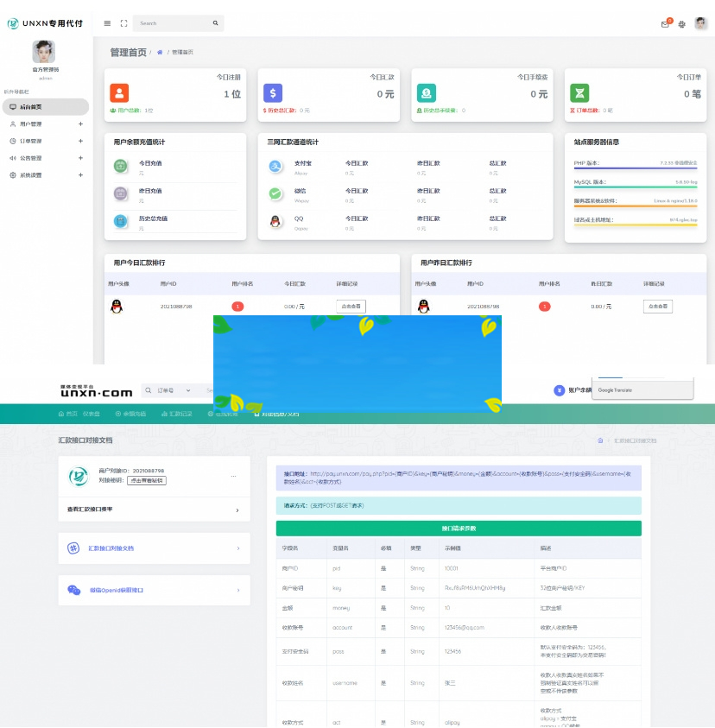This screenshot has height=728, width=715.
Task: Open 汇款接口对接文档 menu item
Action: (x=153, y=548)
